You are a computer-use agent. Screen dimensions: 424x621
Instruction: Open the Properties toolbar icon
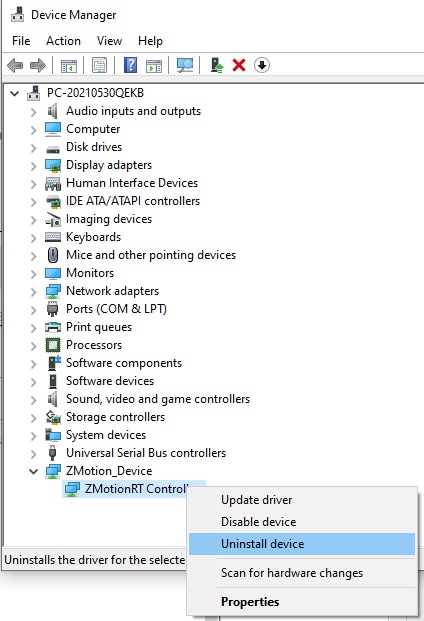click(x=99, y=65)
